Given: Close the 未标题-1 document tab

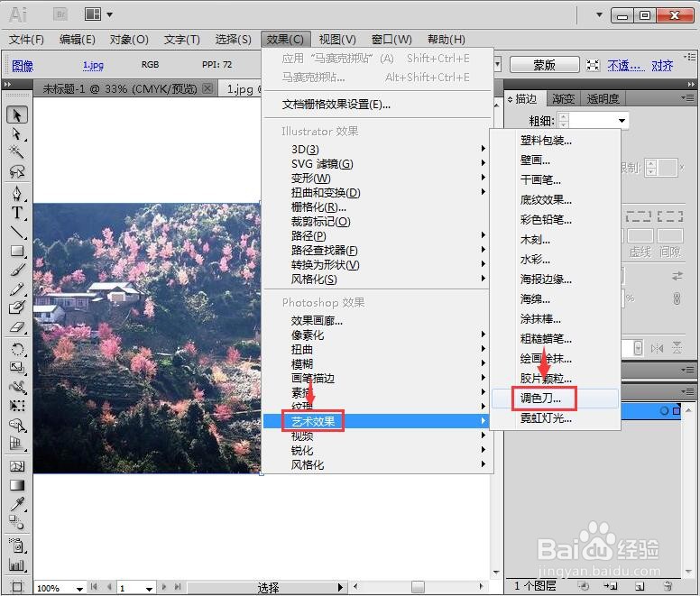Looking at the screenshot, I should 207,88.
